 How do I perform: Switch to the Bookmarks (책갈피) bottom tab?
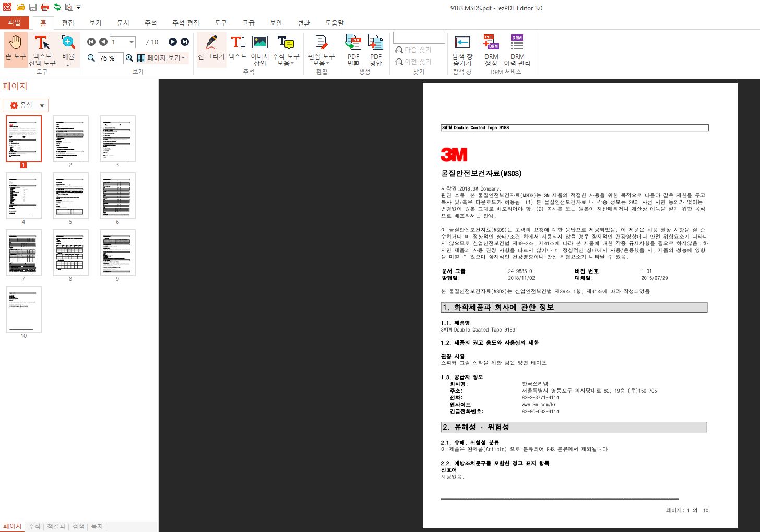coord(56,526)
